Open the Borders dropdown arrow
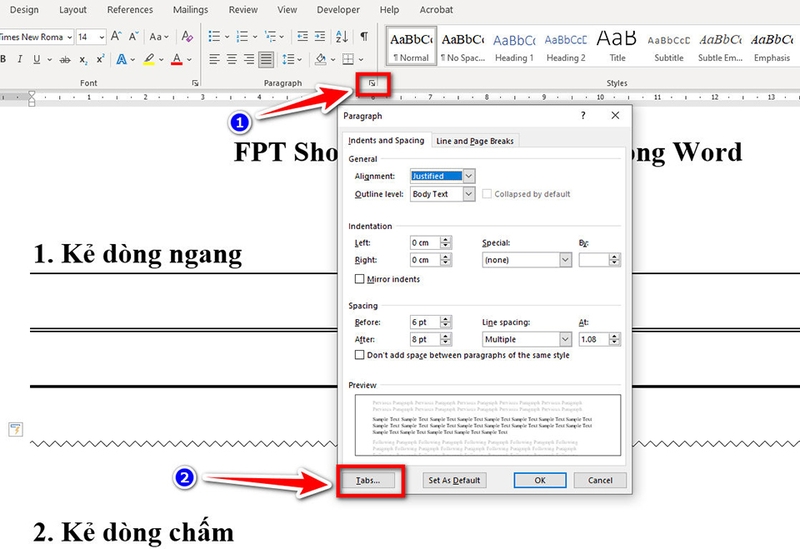 (x=361, y=60)
